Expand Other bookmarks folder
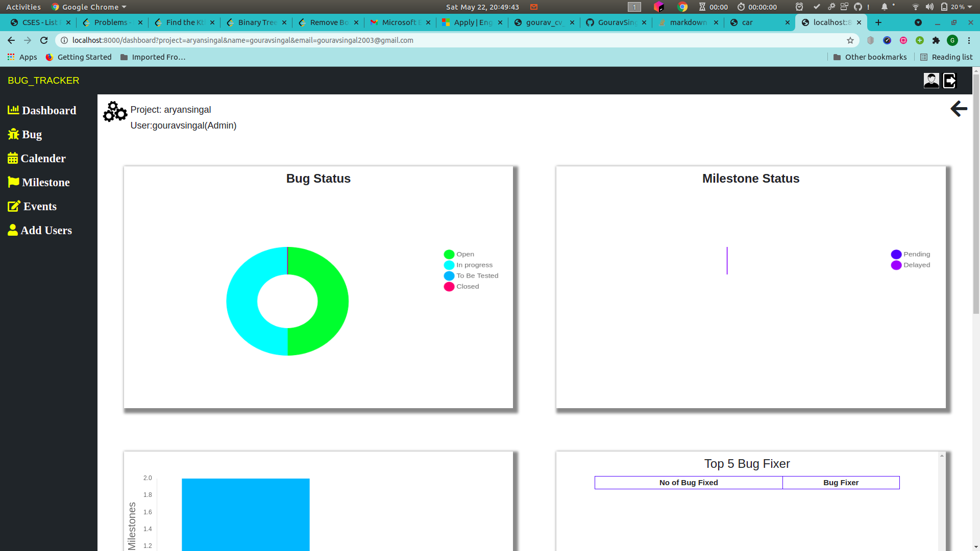 click(x=870, y=57)
